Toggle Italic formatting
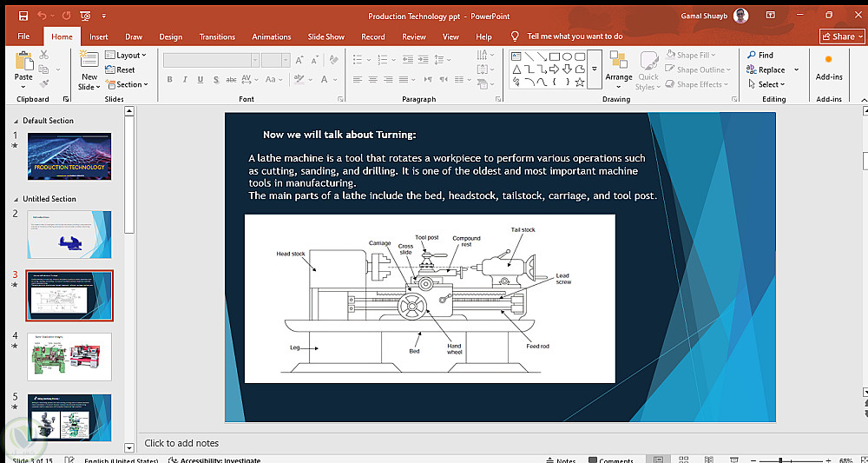Viewport: 868px width, 463px height. pyautogui.click(x=185, y=80)
